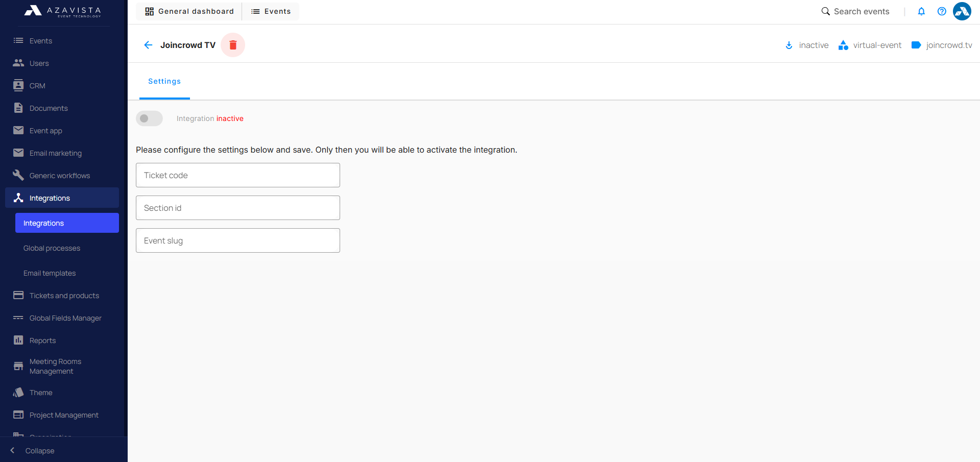This screenshot has height=462, width=980.
Task: Open Global Fields Manager icon
Action: 18,318
